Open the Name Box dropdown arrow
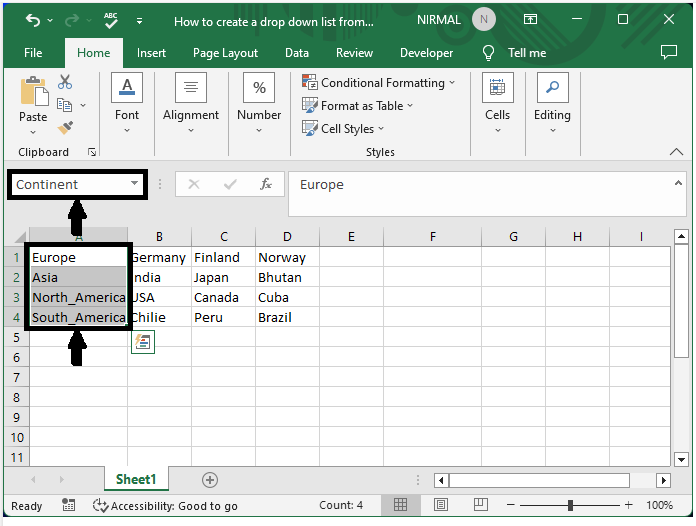Screen dimensions: 696x526 [x=134, y=183]
